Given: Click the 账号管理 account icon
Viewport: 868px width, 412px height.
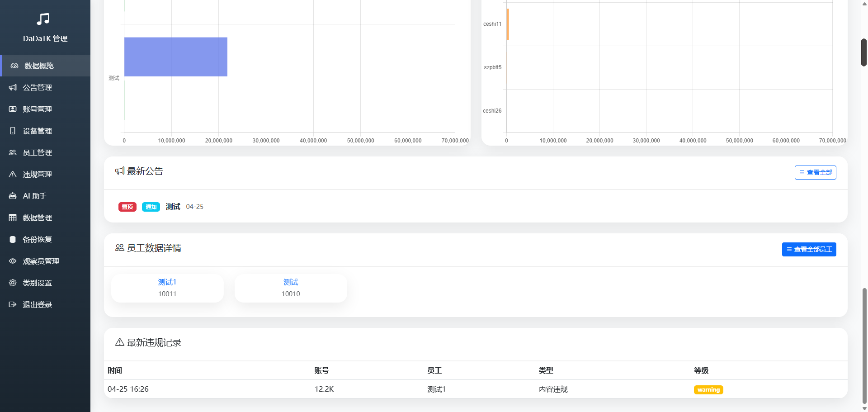Looking at the screenshot, I should point(13,109).
